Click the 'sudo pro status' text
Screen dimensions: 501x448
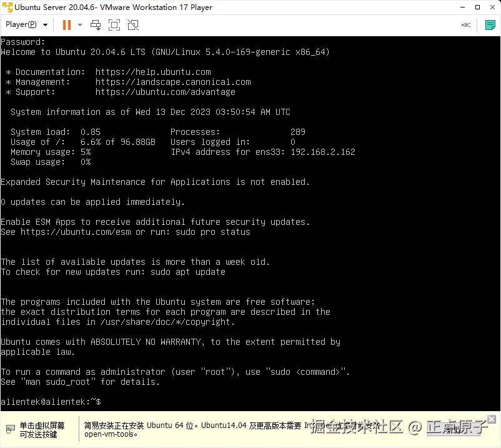(213, 232)
